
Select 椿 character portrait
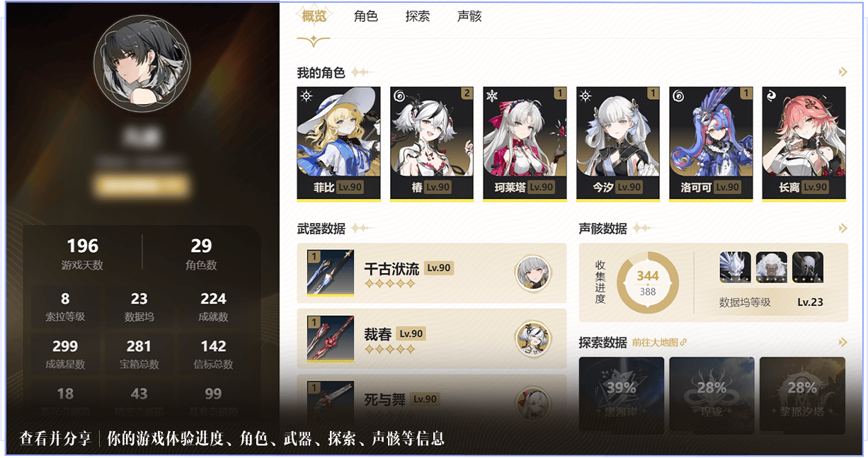tap(432, 144)
